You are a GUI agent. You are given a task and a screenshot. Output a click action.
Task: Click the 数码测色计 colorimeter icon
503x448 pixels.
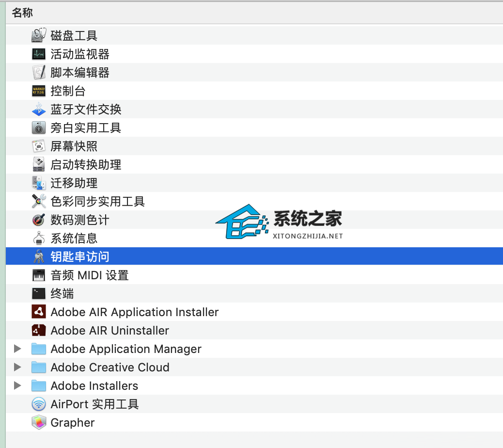39,220
